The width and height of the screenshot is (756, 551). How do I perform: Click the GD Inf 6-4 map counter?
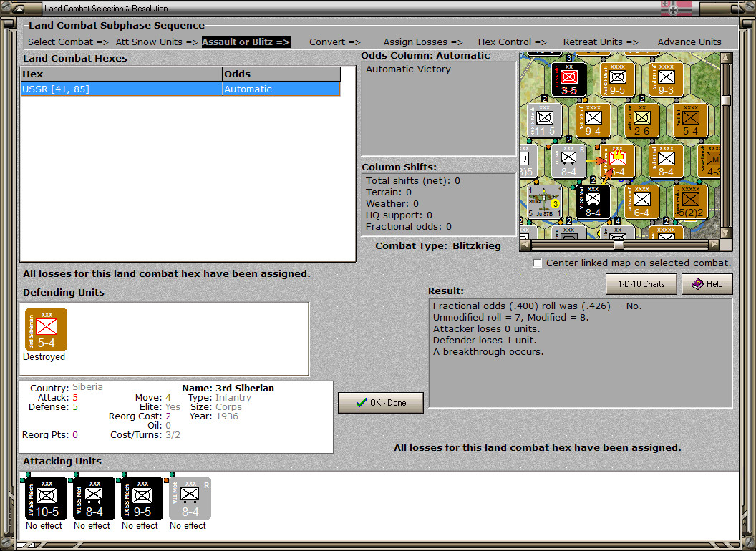tap(641, 202)
